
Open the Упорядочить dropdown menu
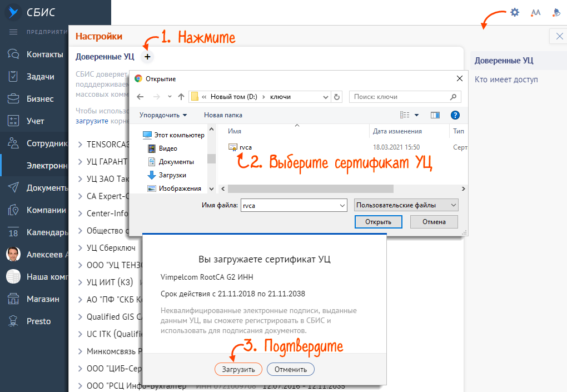[163, 115]
